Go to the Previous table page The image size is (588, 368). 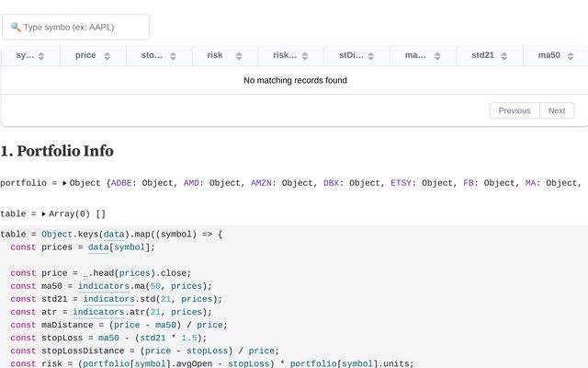pyautogui.click(x=514, y=110)
